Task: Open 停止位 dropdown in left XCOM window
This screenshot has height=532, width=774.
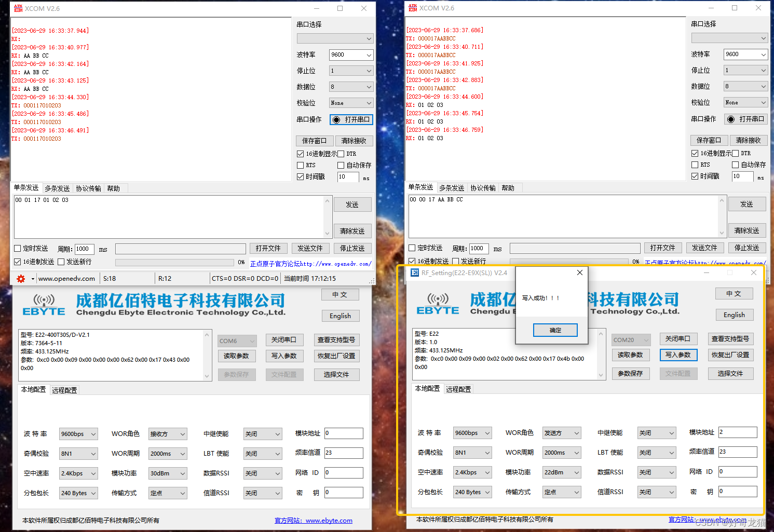Action: coord(351,71)
